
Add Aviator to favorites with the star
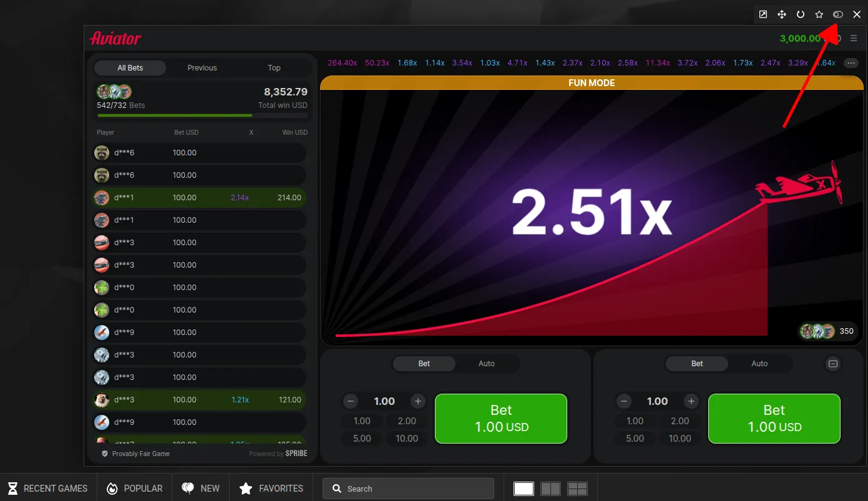[x=819, y=14]
